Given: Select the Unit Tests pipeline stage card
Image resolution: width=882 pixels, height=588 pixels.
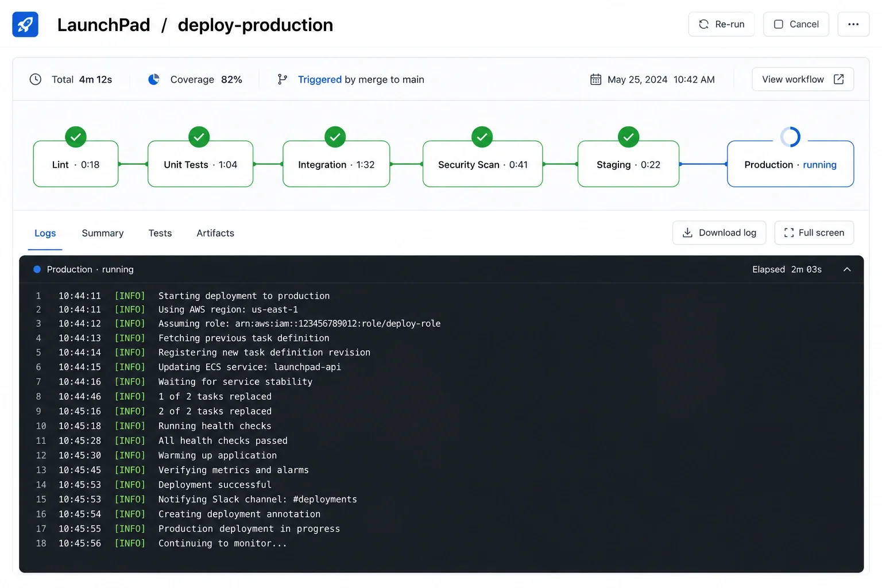Looking at the screenshot, I should coord(200,164).
